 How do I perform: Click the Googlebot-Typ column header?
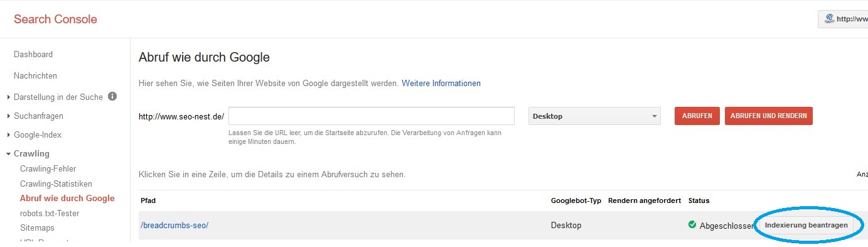point(576,201)
